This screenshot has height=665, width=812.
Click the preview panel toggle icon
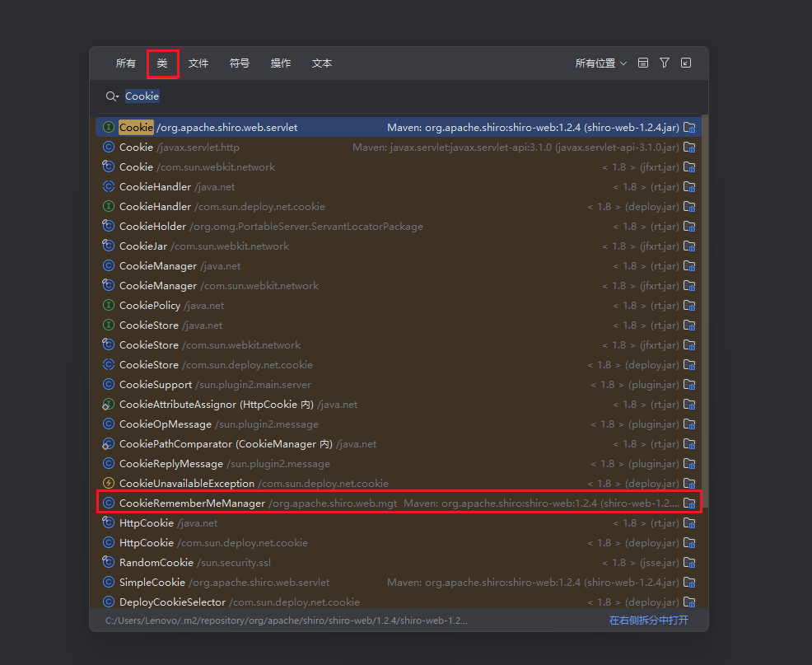point(643,63)
